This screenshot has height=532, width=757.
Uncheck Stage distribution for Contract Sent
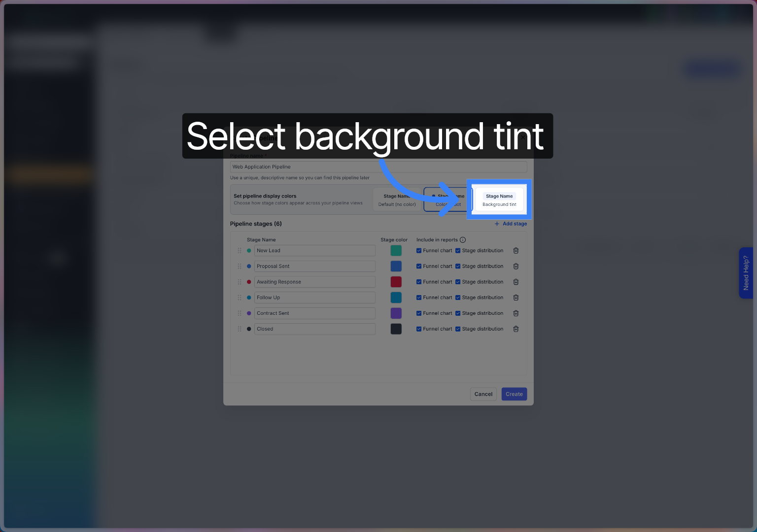458,313
